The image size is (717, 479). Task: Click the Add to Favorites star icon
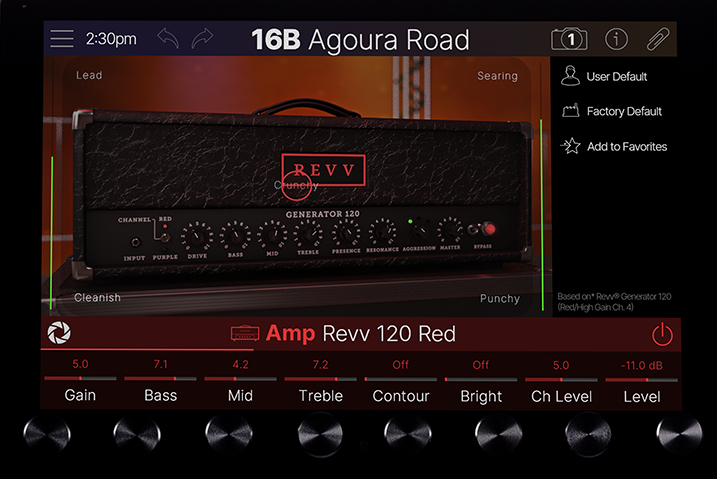click(570, 146)
